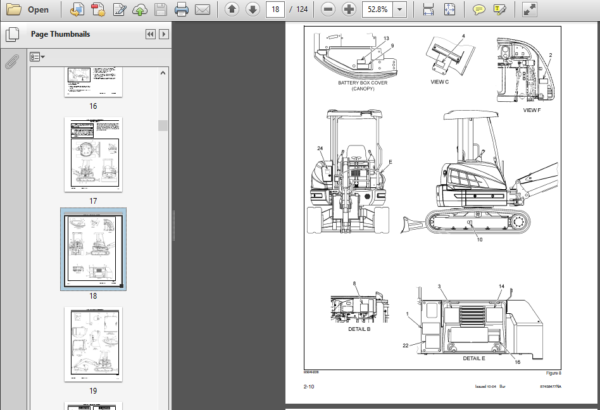Collapse the Page Thumbnails pane with the double arrow
The width and height of the screenshot is (600, 410).
(150, 34)
